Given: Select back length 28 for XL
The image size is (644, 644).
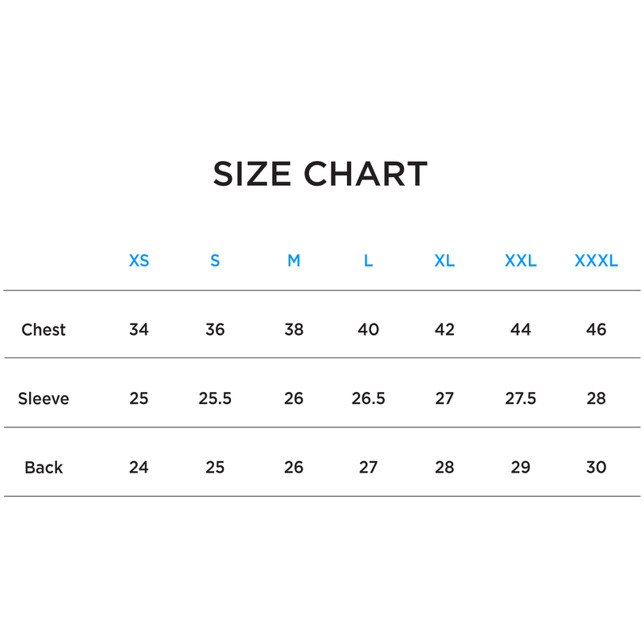Looking at the screenshot, I should click(444, 467).
